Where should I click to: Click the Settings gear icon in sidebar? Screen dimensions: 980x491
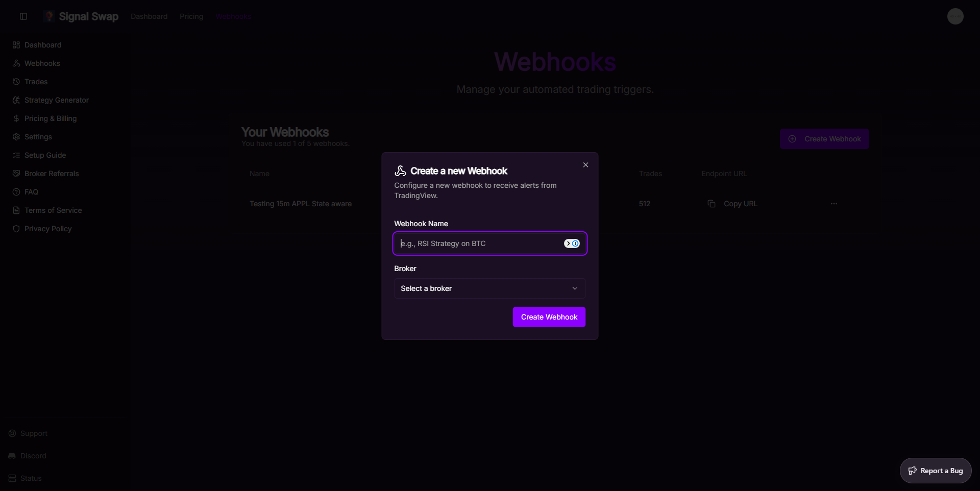pos(16,137)
